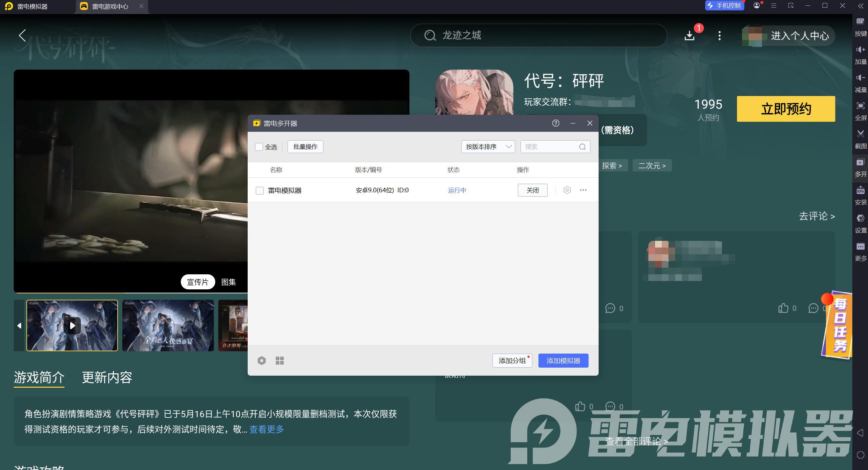This screenshot has height=470, width=868.
Task: Check the 全选 select-all checkbox
Action: [x=259, y=147]
